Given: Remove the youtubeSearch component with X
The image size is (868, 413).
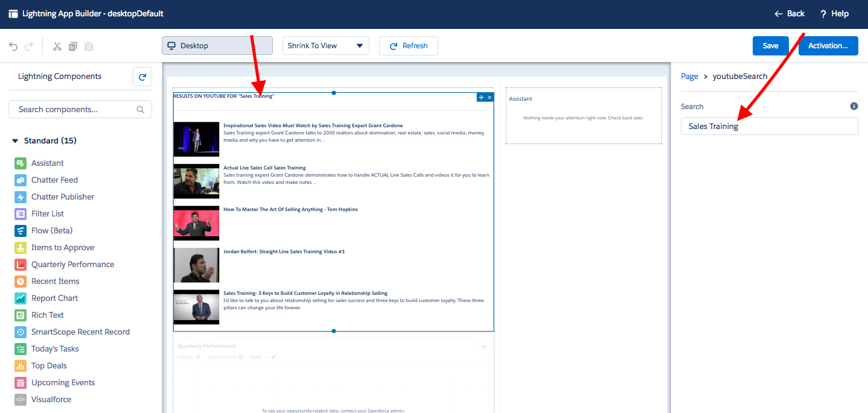Looking at the screenshot, I should click(490, 97).
